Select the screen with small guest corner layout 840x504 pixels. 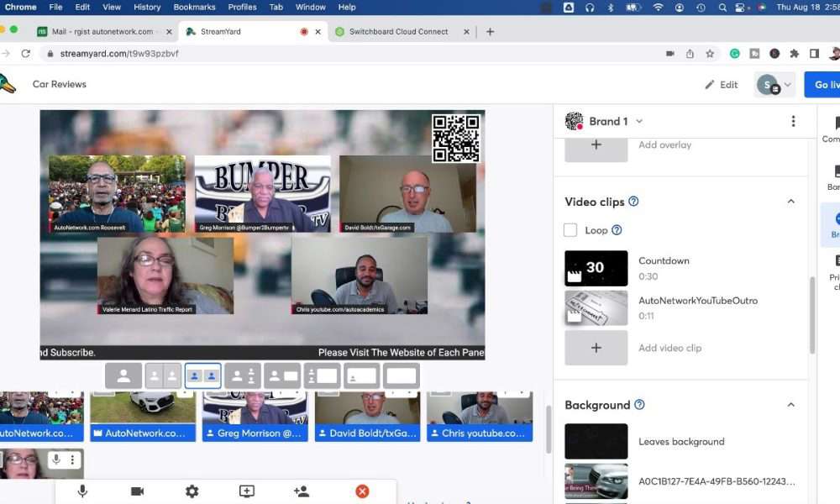(x=361, y=376)
